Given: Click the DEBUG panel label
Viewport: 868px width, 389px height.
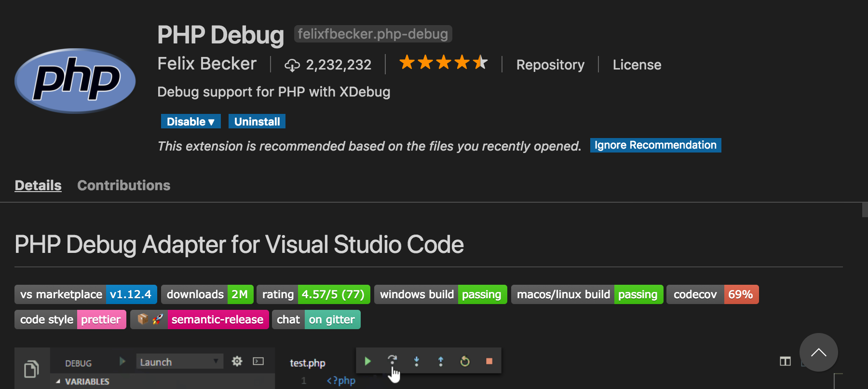Looking at the screenshot, I should 79,363.
